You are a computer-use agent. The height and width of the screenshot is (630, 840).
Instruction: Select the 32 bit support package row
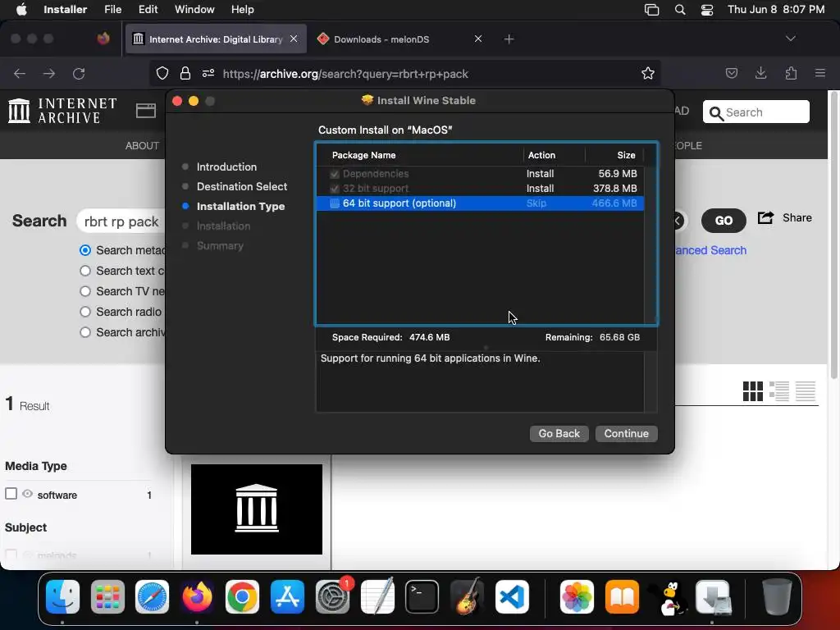coord(480,189)
